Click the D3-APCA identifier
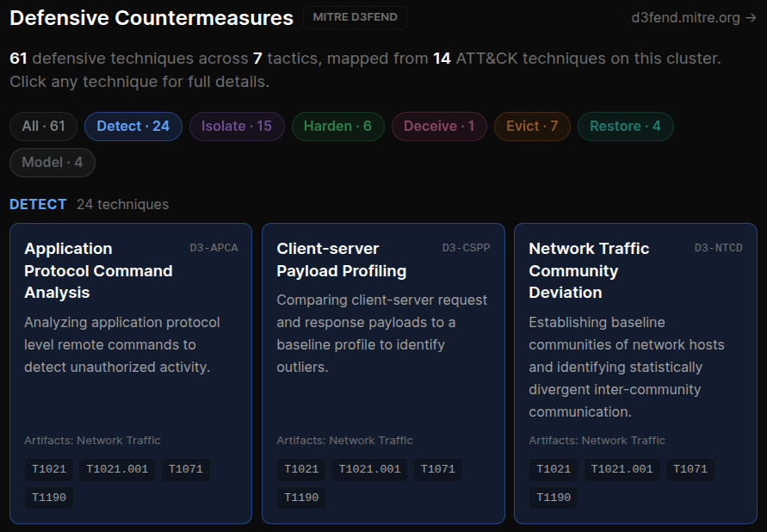Viewport: 767px width, 532px height. click(x=213, y=248)
